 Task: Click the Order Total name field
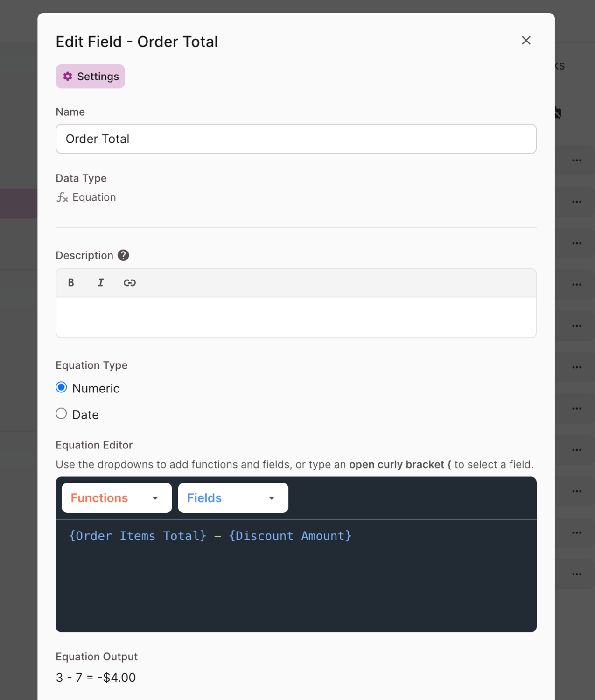(x=296, y=139)
